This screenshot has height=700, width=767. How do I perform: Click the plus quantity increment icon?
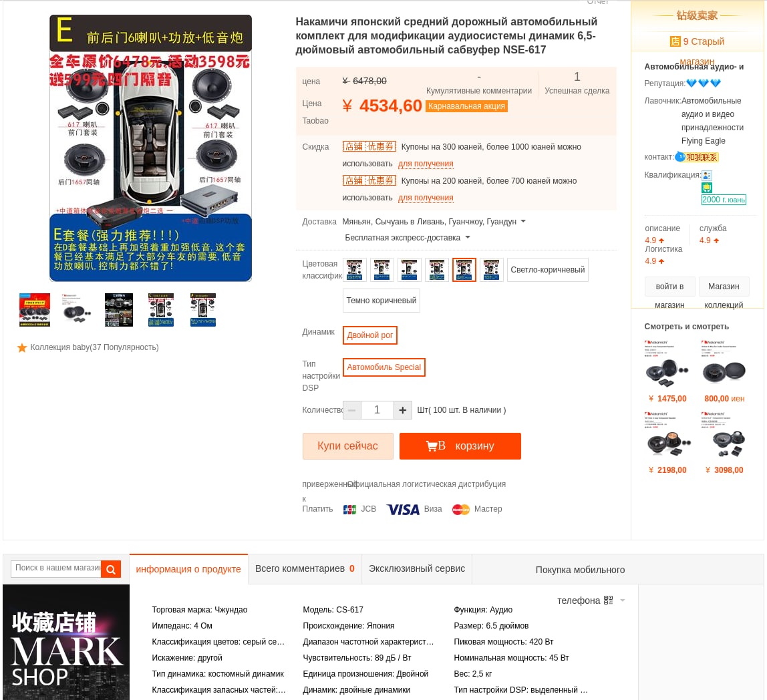click(403, 410)
